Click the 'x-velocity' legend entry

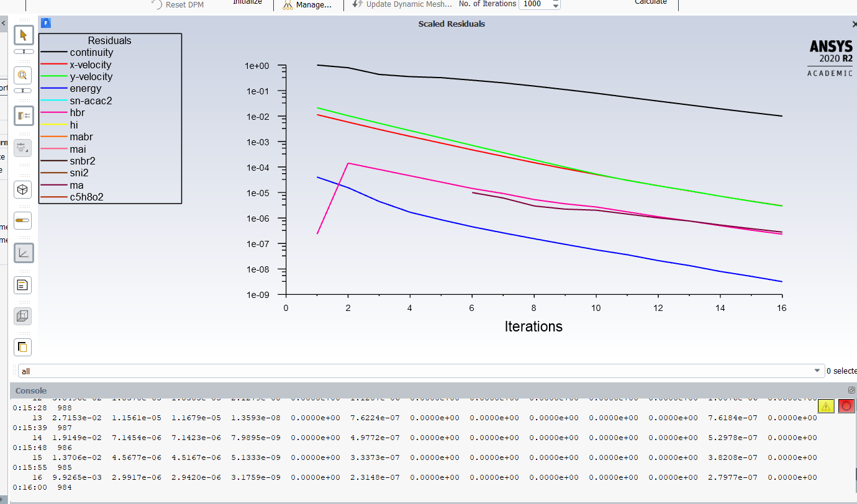click(91, 65)
